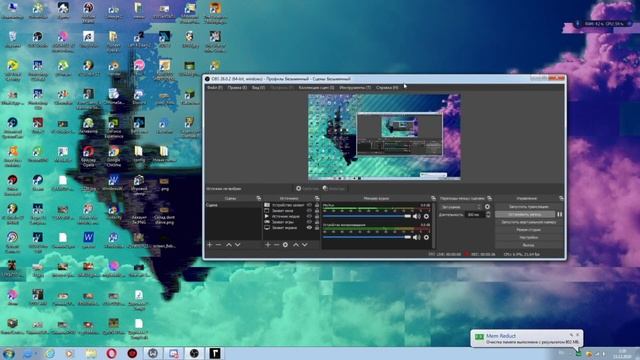Click the desktop audio device volume slider
The height and width of the screenshot is (360, 640).
point(367,237)
